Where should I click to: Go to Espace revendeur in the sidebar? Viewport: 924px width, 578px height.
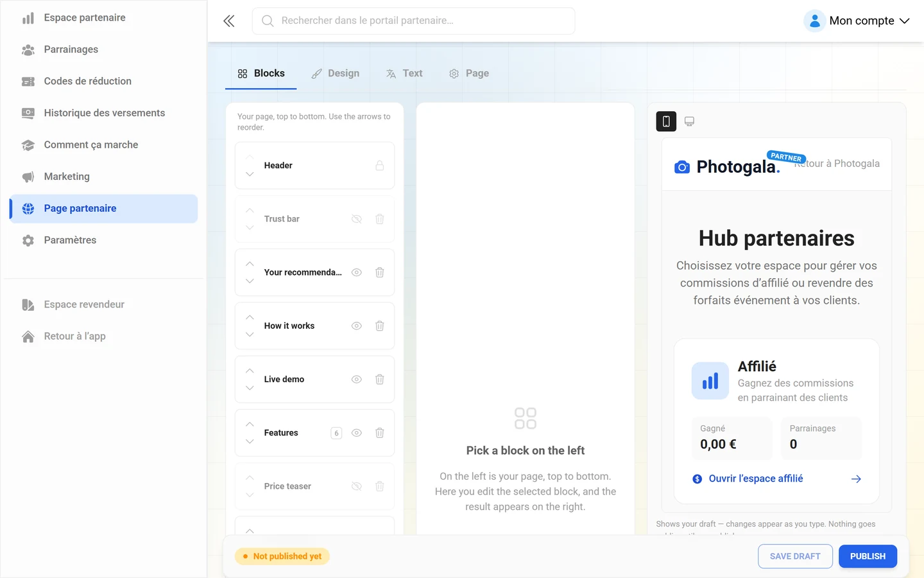point(103,304)
